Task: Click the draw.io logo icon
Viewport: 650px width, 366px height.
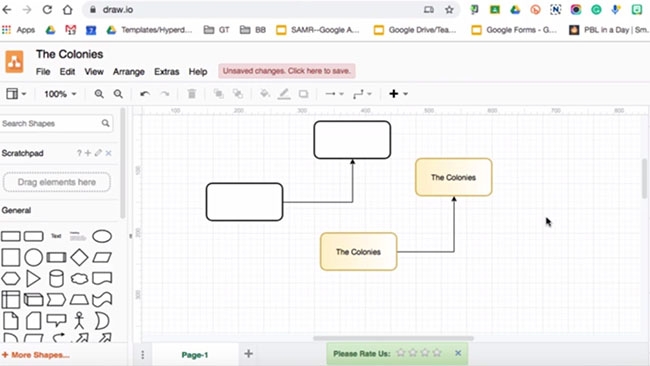Action: point(14,62)
